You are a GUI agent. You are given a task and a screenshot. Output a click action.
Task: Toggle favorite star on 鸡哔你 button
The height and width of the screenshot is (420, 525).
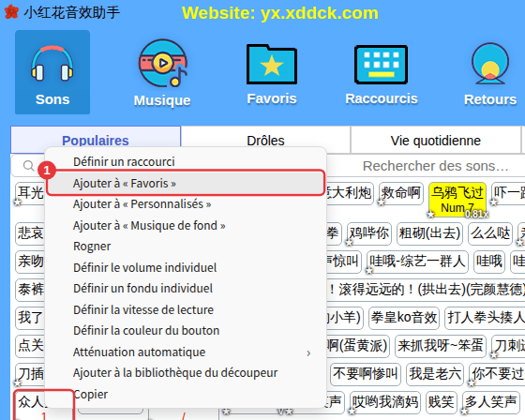[x=349, y=242]
